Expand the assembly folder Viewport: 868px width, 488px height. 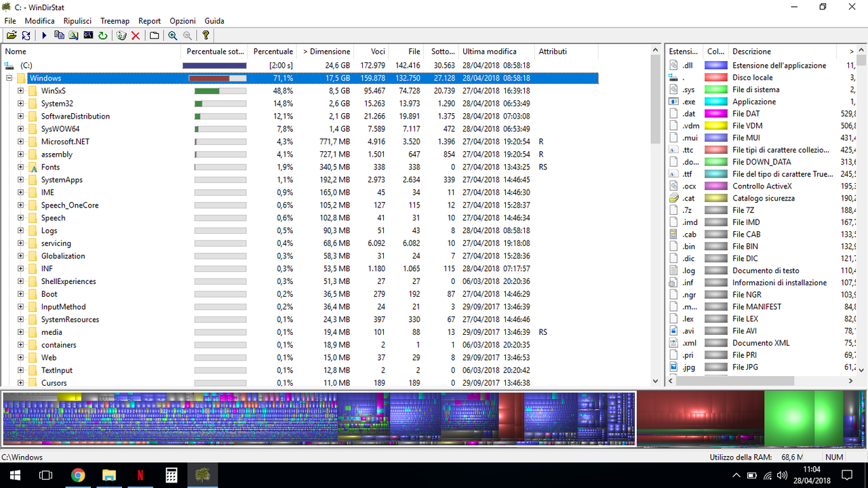[21, 155]
